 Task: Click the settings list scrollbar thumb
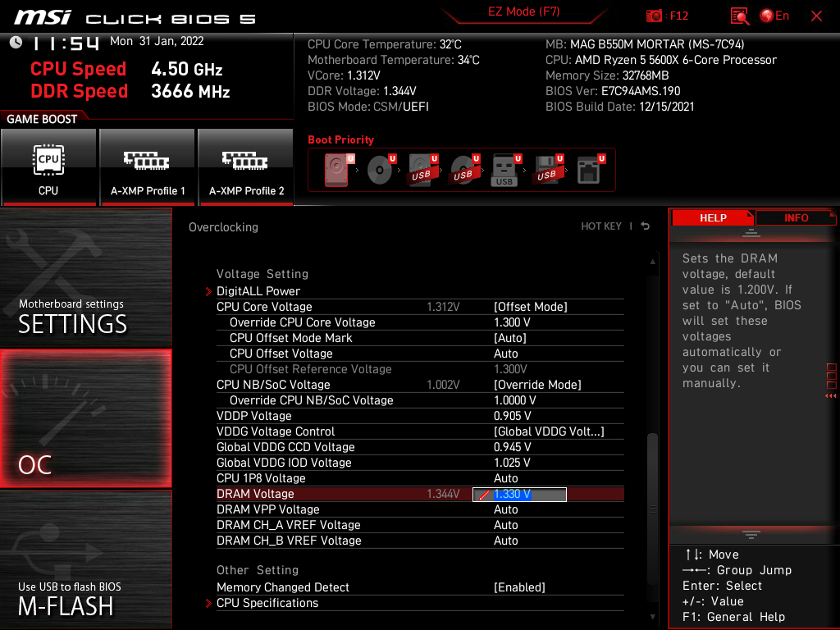pyautogui.click(x=652, y=509)
